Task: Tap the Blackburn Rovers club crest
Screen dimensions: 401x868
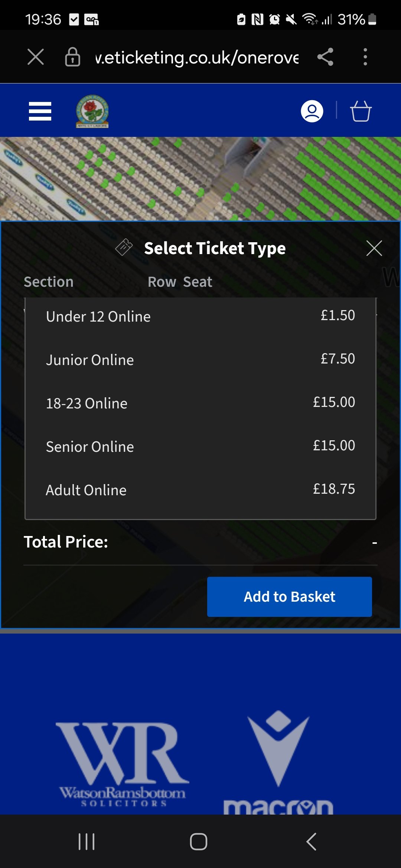Action: [92, 111]
